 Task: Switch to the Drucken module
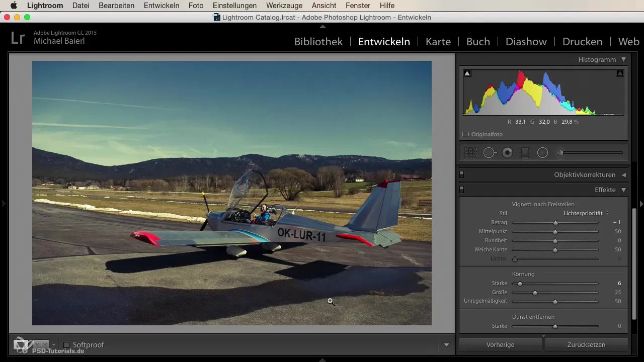583,42
